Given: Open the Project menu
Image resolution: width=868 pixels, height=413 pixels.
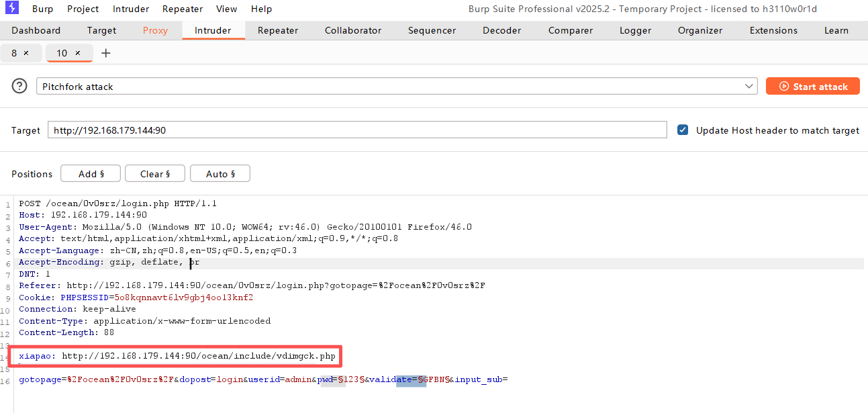Looking at the screenshot, I should tap(83, 9).
